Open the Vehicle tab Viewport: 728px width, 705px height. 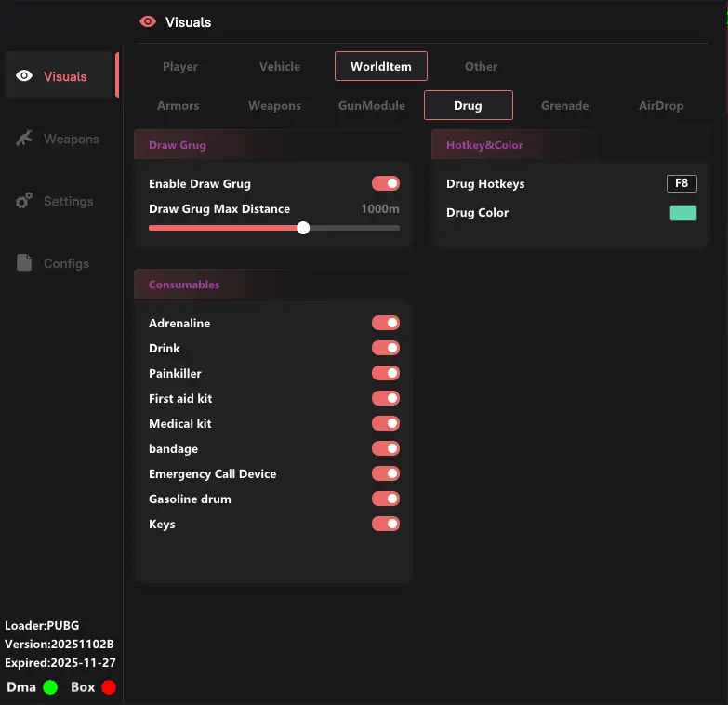point(280,67)
